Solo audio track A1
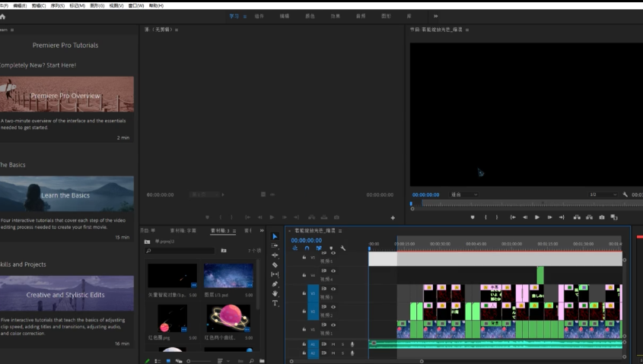The image size is (643, 364). coord(343,344)
